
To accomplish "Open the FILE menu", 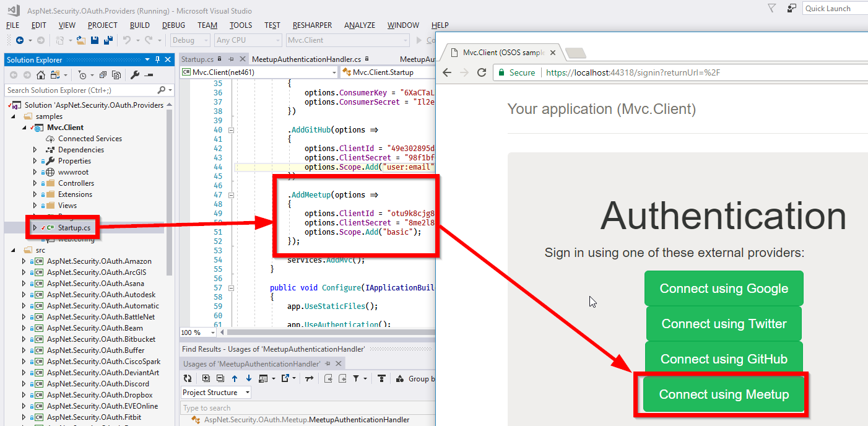I will tap(12, 25).
